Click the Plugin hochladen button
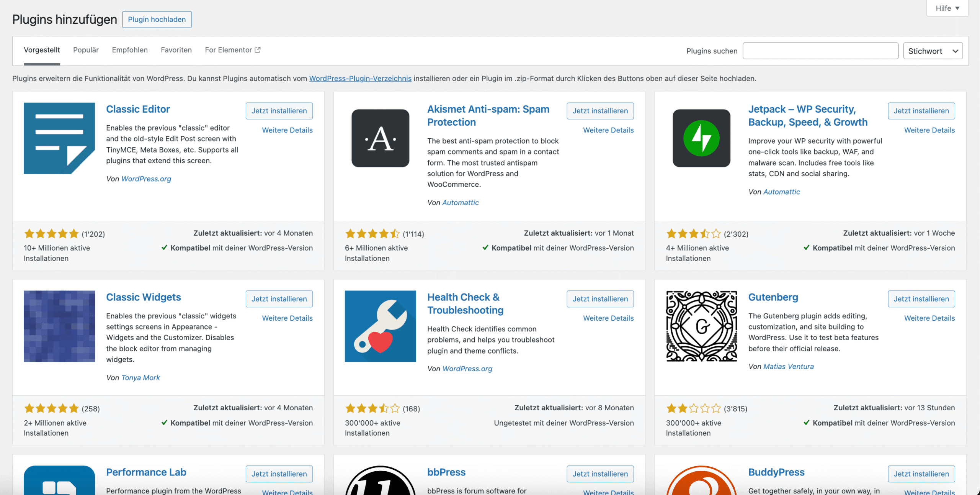The height and width of the screenshot is (495, 980). (x=157, y=20)
